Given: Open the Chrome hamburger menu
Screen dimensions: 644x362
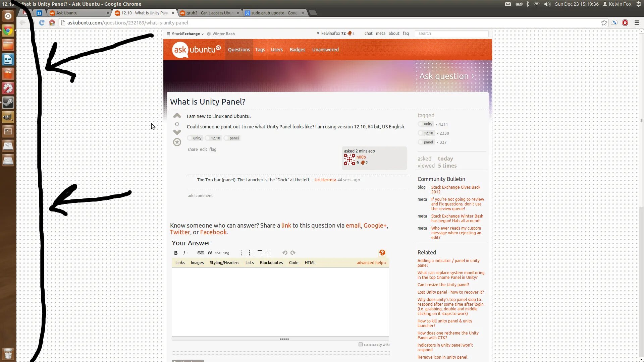Looking at the screenshot, I should point(637,23).
